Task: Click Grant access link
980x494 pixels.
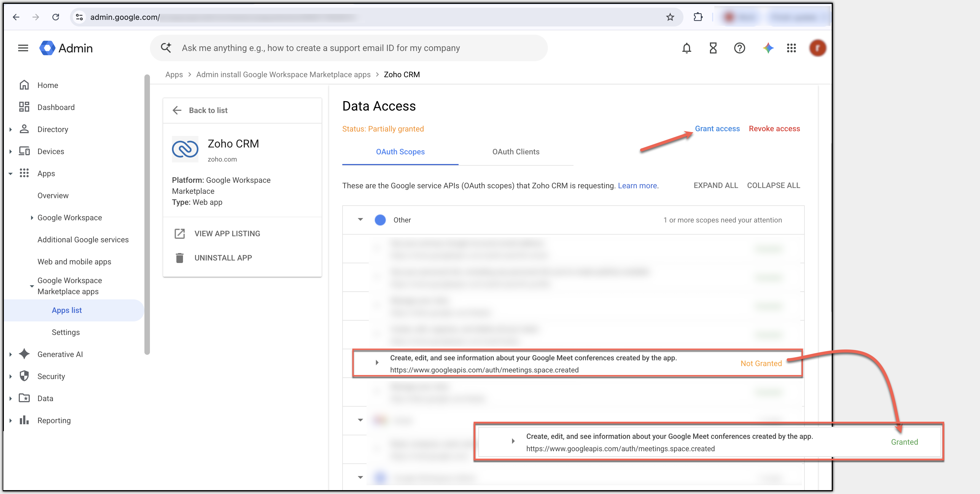Action: coord(717,129)
